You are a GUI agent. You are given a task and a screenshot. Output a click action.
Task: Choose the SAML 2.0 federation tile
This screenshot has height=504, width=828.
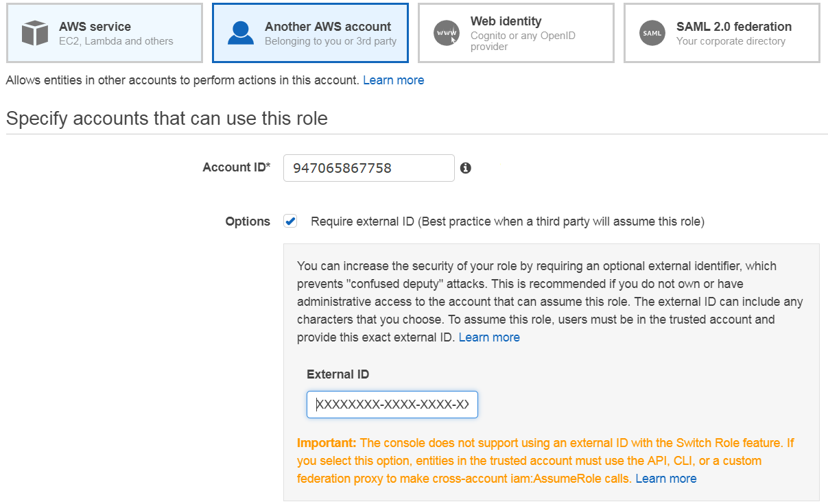(x=721, y=32)
